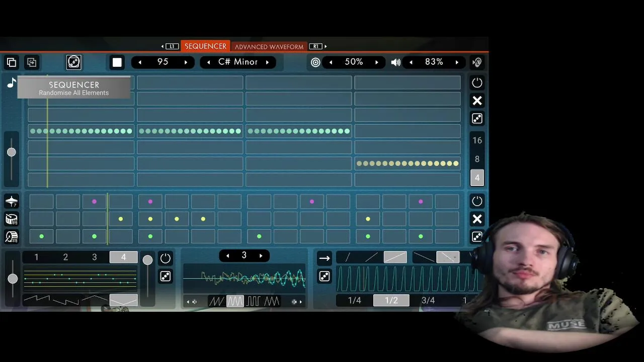This screenshot has width=644, height=362.
Task: Randomise arpeggio with the dice icon
Action: click(x=166, y=277)
